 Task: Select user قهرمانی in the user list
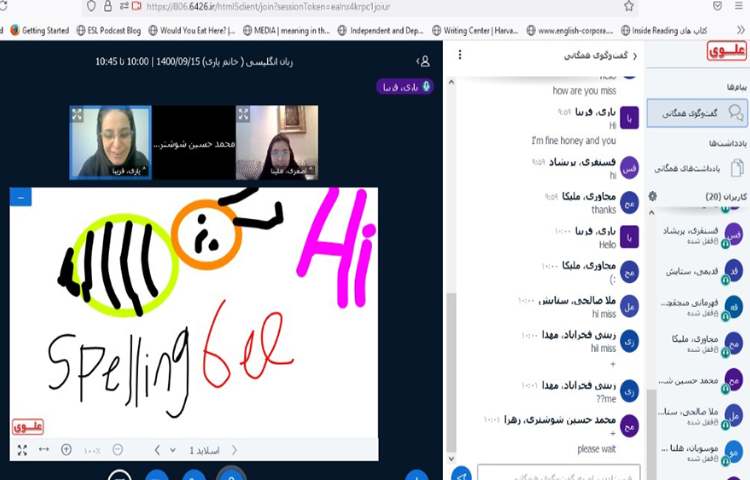point(700,307)
